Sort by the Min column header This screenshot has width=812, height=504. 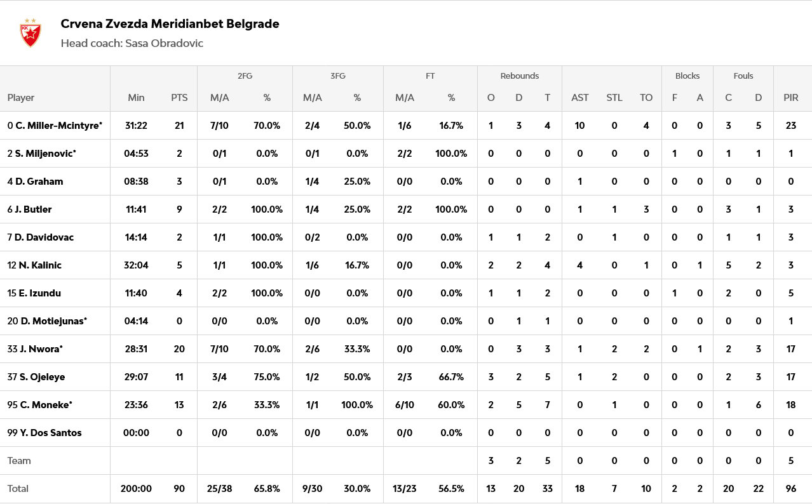136,98
